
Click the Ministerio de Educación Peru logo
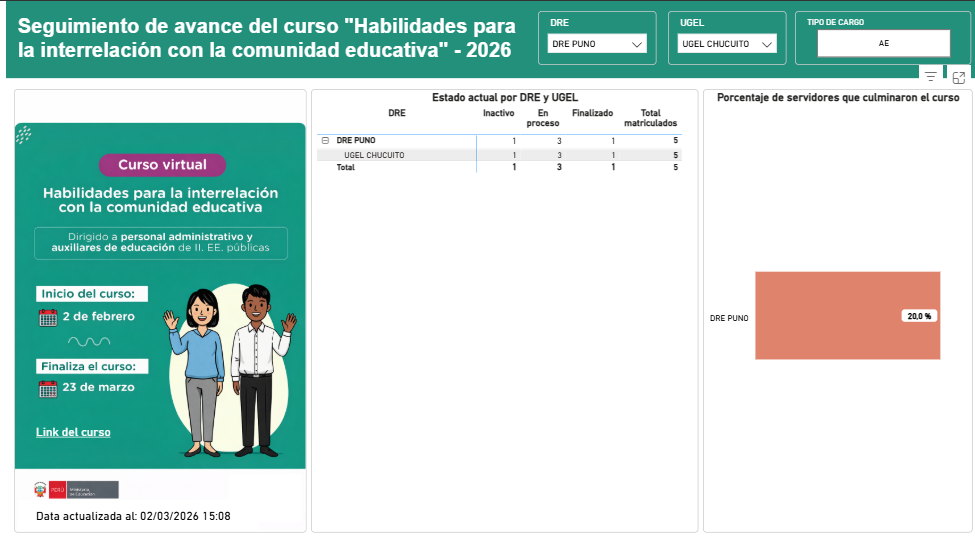[76, 489]
